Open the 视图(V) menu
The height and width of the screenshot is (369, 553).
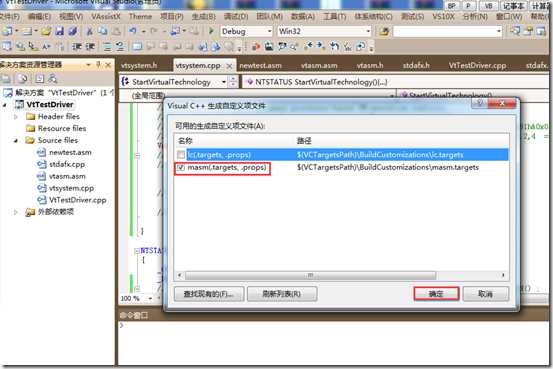point(71,17)
